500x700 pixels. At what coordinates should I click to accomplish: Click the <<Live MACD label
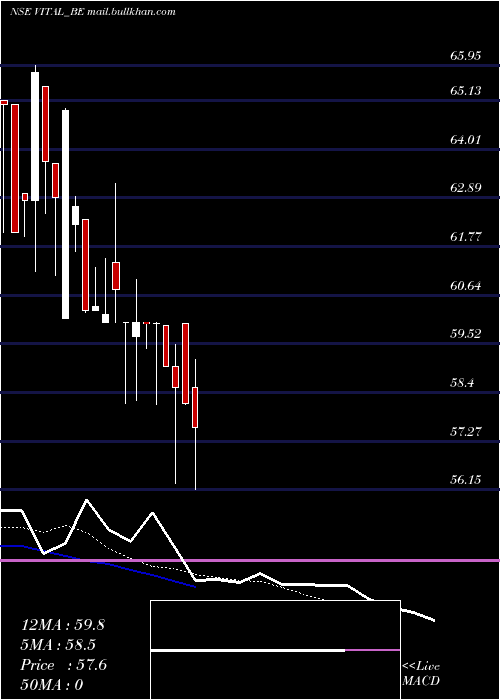(421, 674)
